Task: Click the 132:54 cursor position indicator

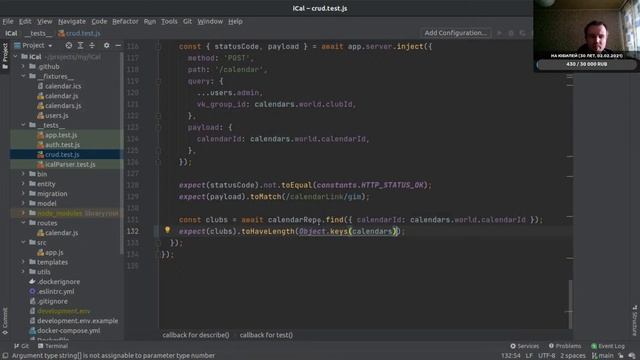Action: pos(511,356)
